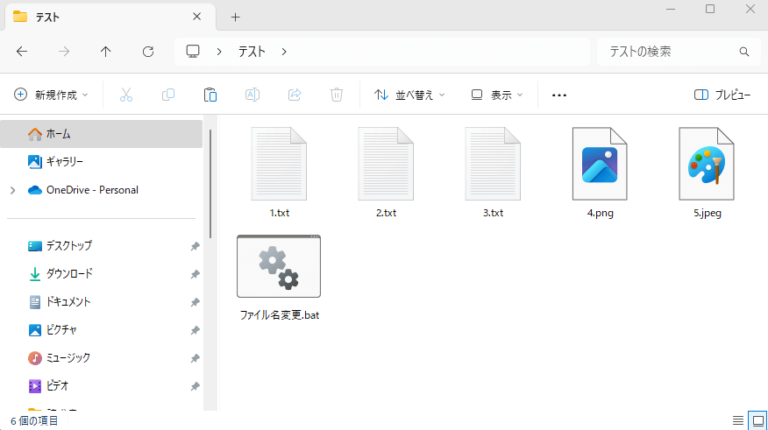Select the ファイル名変更.bat file
Viewport: 768px width, 430px height.
point(279,277)
